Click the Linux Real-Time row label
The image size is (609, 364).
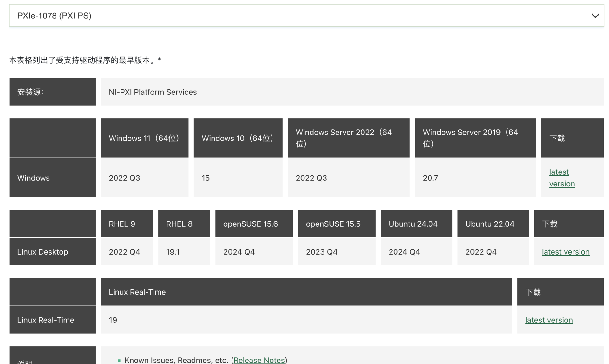pos(52,320)
